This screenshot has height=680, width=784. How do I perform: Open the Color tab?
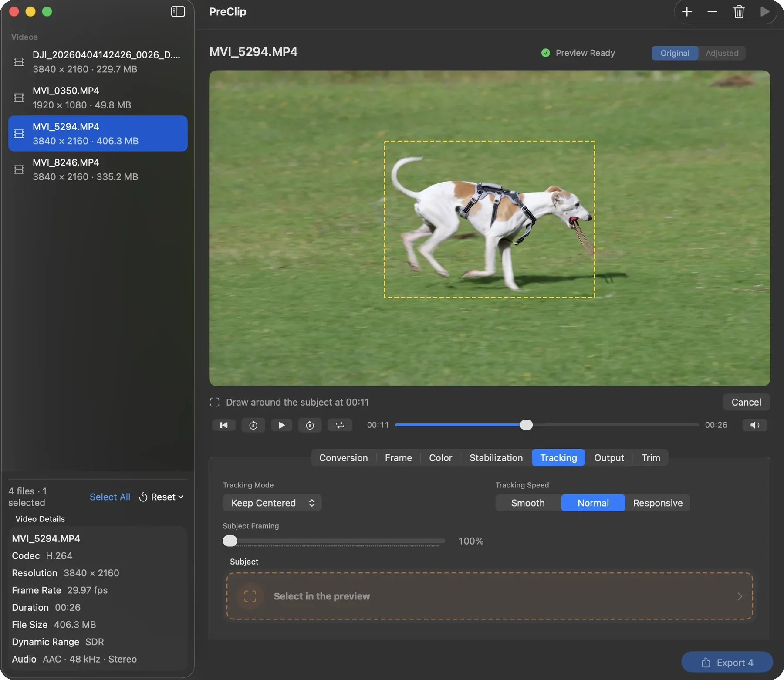point(440,458)
